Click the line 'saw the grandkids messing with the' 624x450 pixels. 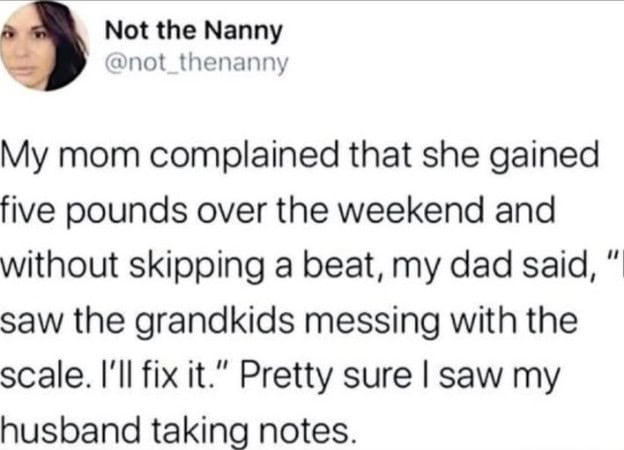[289, 321]
